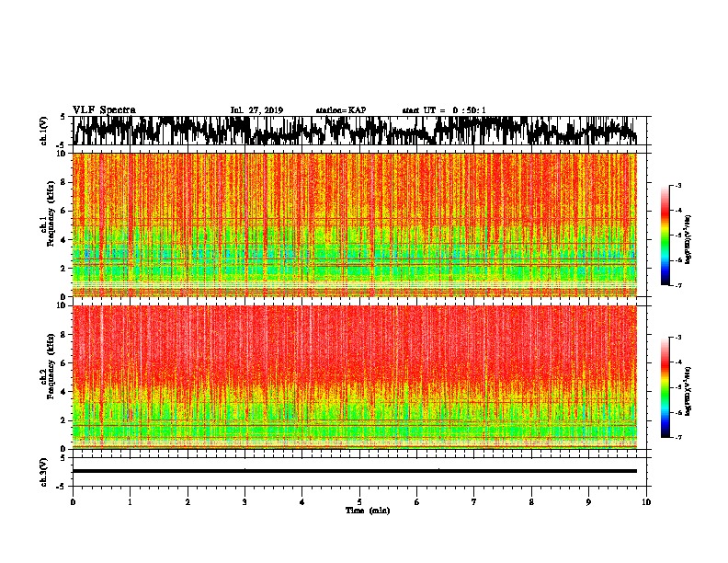
Task: Click the "Time (min)" axis label
Action: coord(368,511)
